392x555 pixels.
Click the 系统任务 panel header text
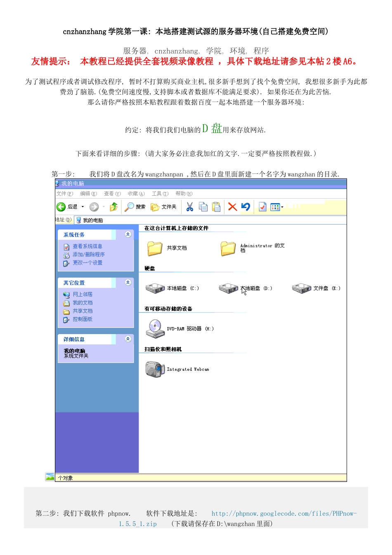[x=74, y=235]
